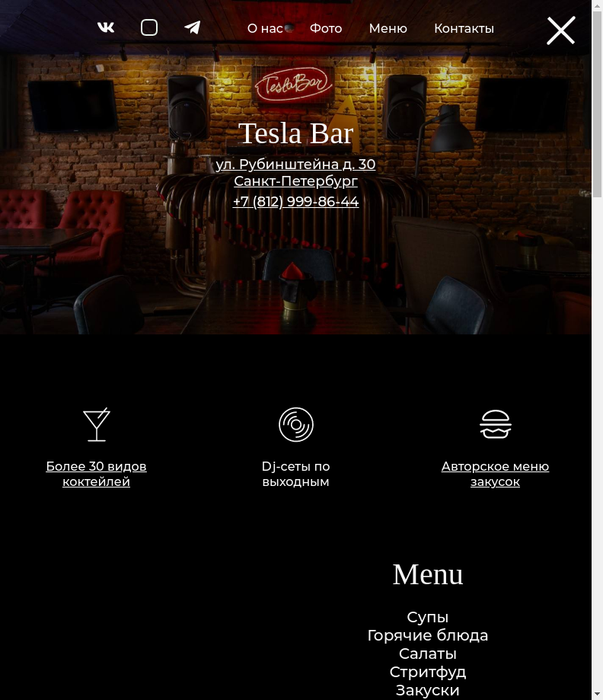Image resolution: width=603 pixels, height=700 pixels.
Task: Open the VK social page icon
Action: (106, 27)
